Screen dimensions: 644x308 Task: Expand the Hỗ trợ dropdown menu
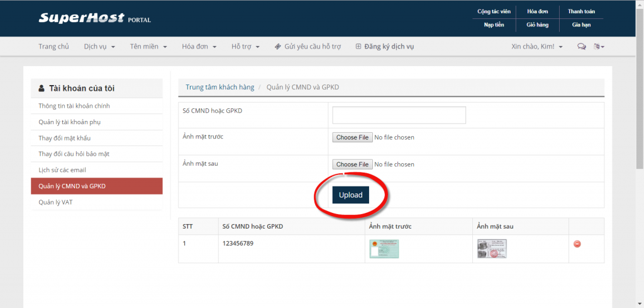pos(245,47)
